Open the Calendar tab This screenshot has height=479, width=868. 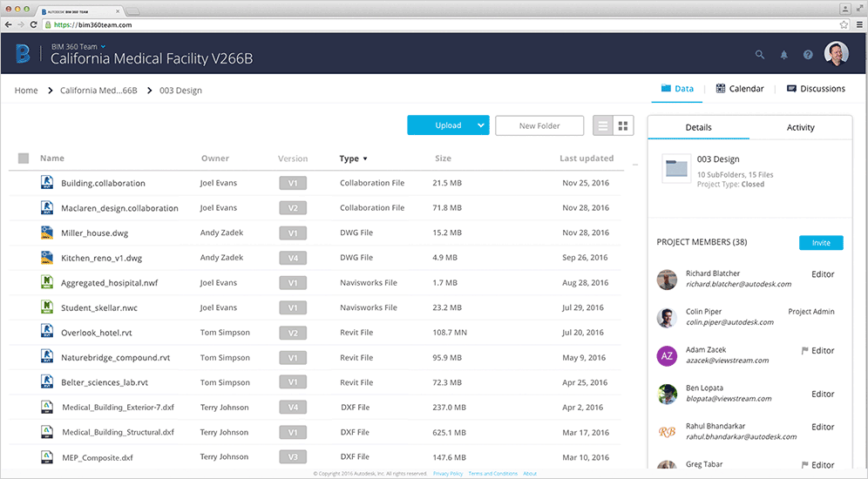tap(740, 89)
